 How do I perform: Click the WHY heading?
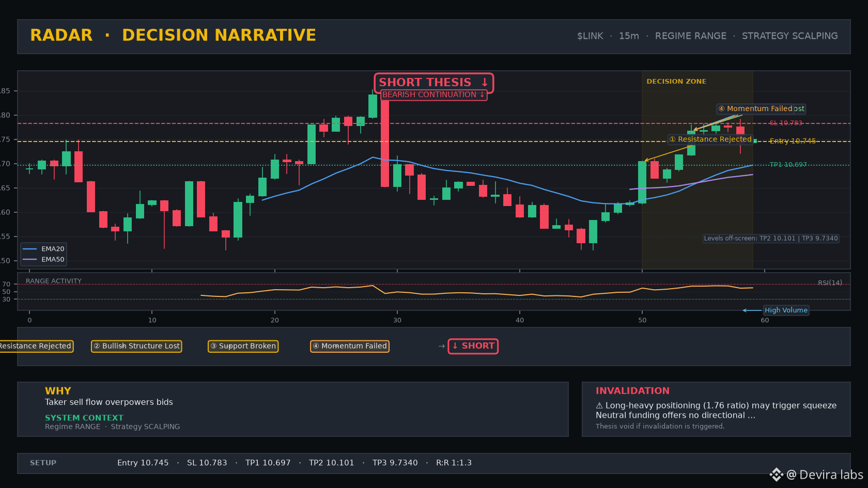[x=58, y=391]
